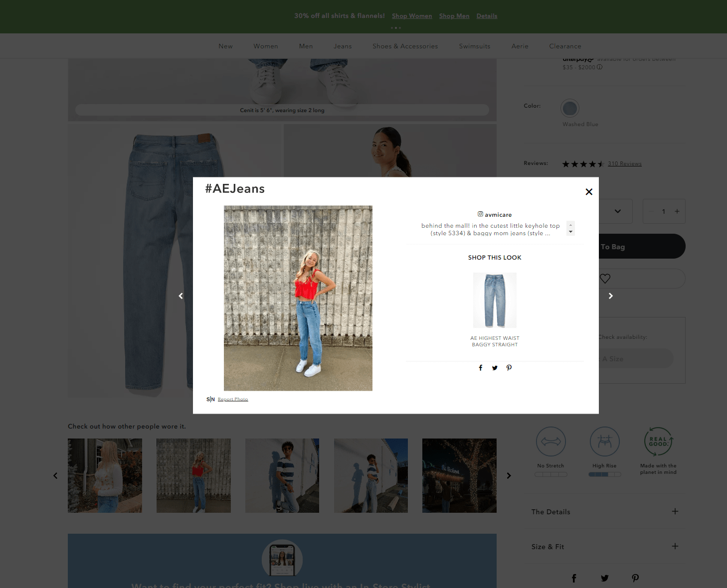Open the Clearance menu
Viewport: 727px width, 588px height.
coord(565,46)
